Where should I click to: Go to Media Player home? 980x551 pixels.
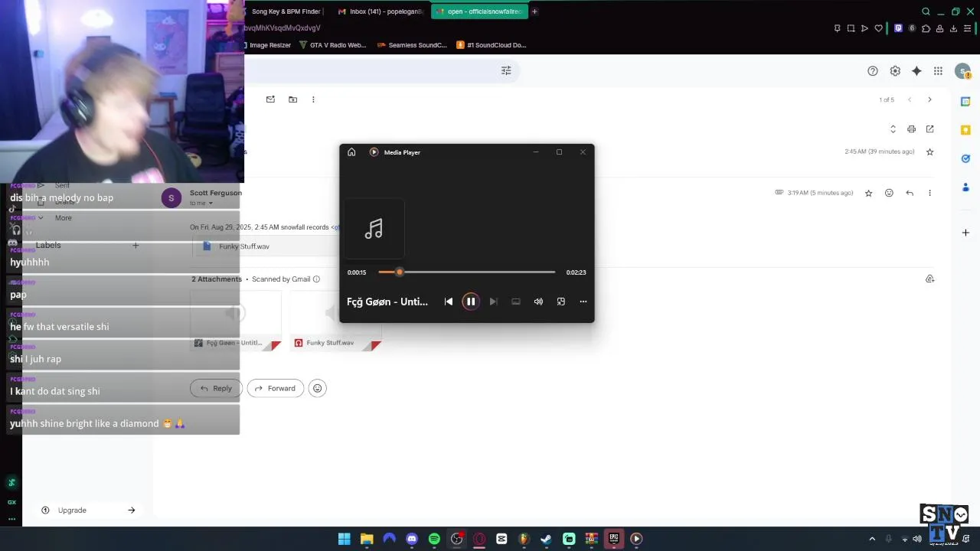(x=351, y=152)
